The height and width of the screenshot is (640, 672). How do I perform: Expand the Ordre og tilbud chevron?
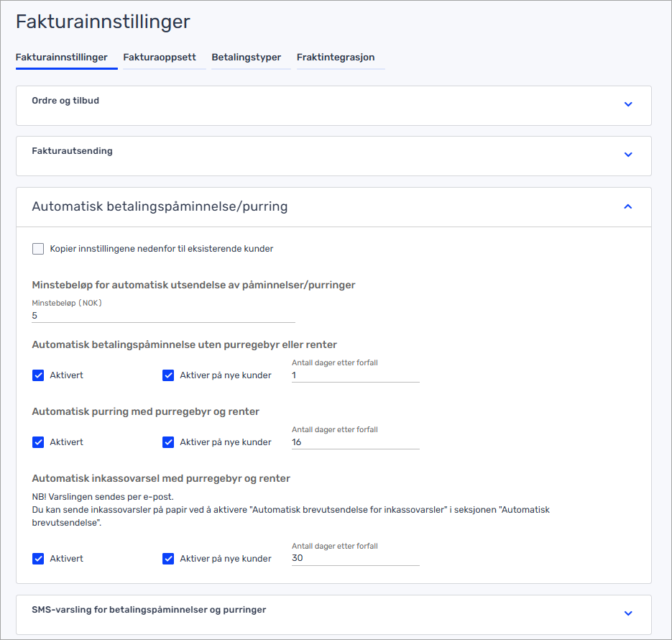tap(627, 104)
